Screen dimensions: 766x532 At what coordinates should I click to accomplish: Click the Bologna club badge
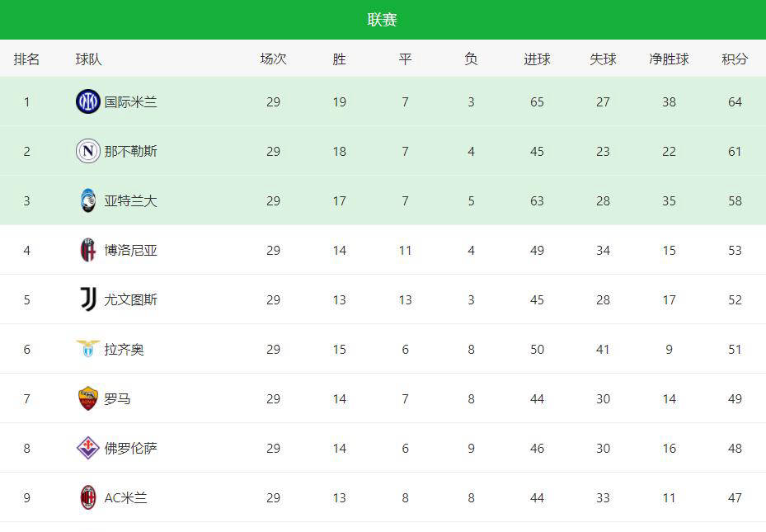[88, 251]
